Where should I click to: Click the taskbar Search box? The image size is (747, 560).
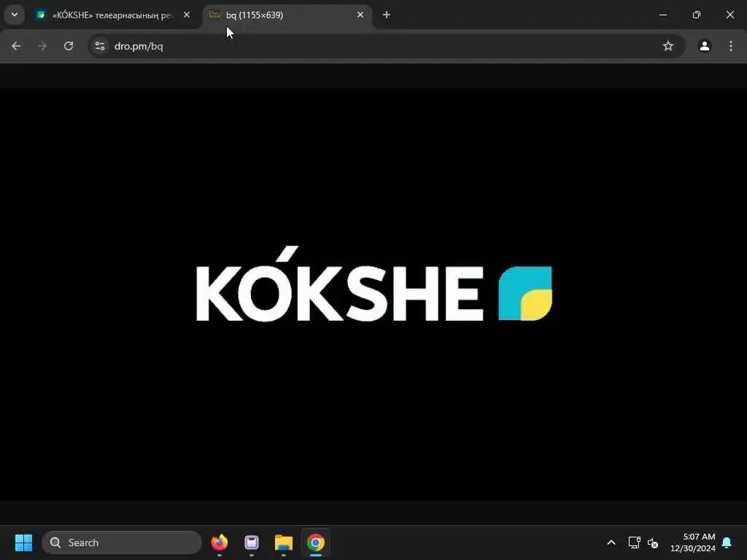pyautogui.click(x=122, y=542)
